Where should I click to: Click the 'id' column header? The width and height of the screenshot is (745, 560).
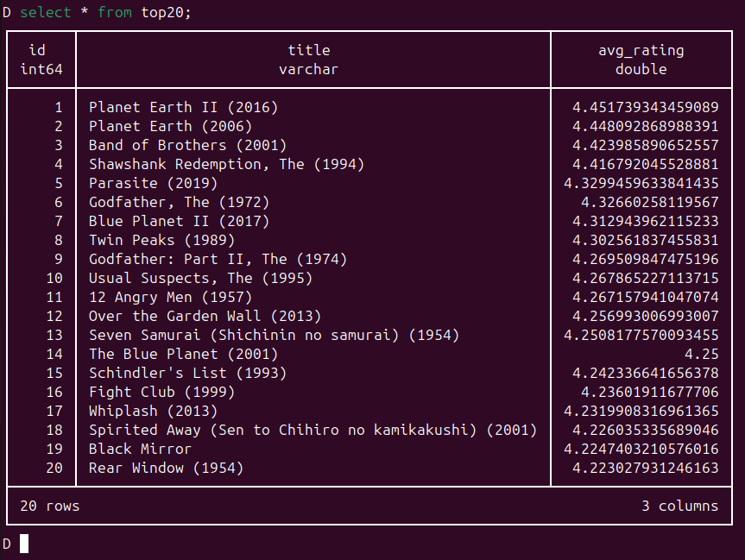37,50
